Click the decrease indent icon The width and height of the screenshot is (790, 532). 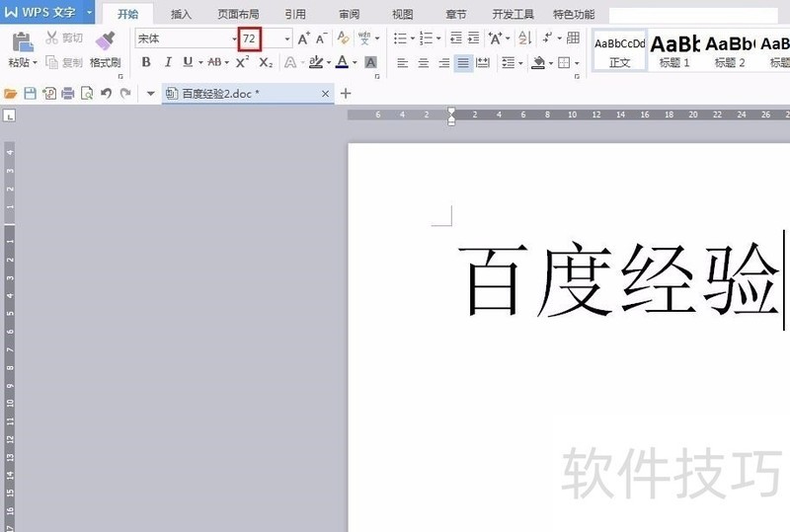(x=455, y=38)
